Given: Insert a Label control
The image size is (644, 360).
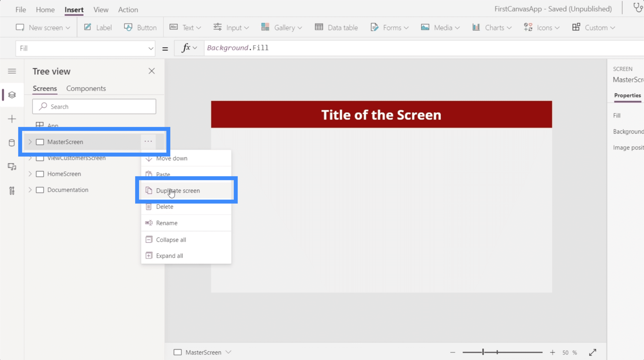Looking at the screenshot, I should pos(98,27).
